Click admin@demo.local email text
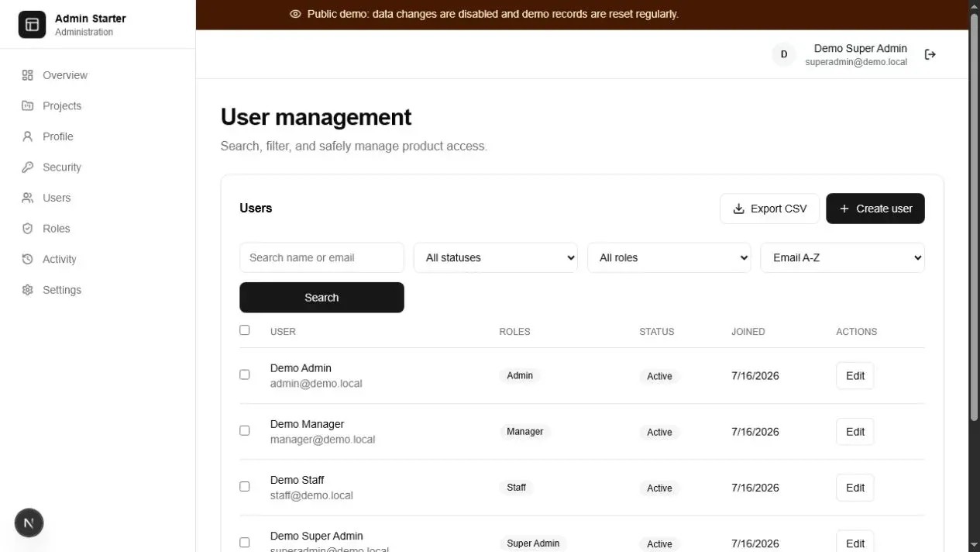This screenshot has width=980, height=552. point(316,383)
